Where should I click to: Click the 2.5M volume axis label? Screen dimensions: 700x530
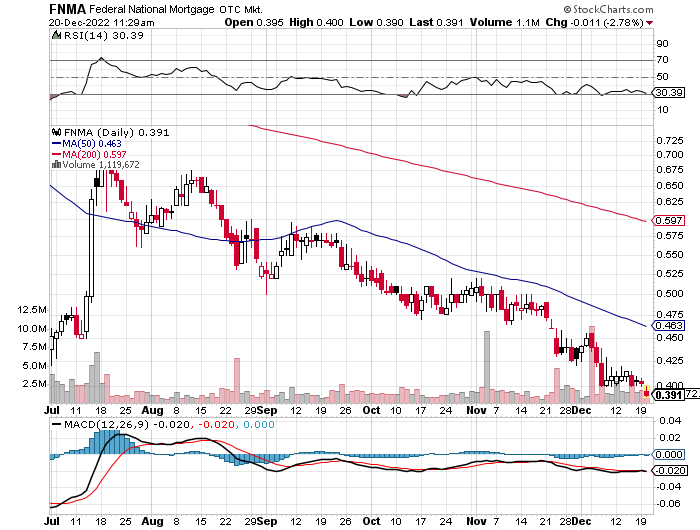coord(34,384)
